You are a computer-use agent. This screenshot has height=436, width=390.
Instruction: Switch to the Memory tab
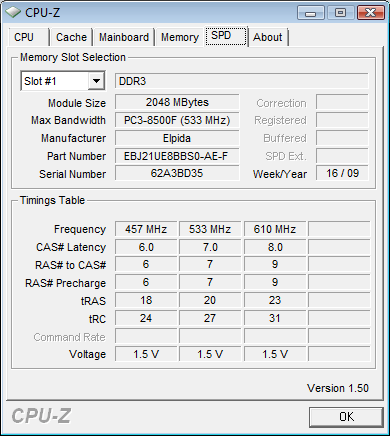click(x=180, y=37)
